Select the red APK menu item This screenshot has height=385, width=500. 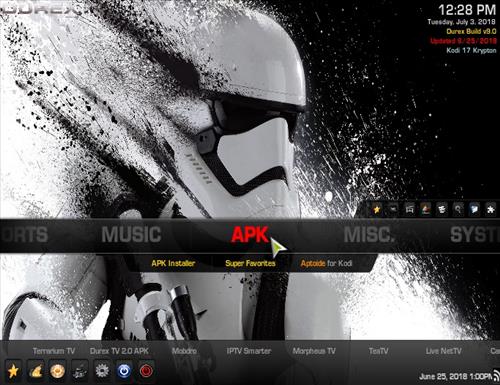click(x=250, y=235)
